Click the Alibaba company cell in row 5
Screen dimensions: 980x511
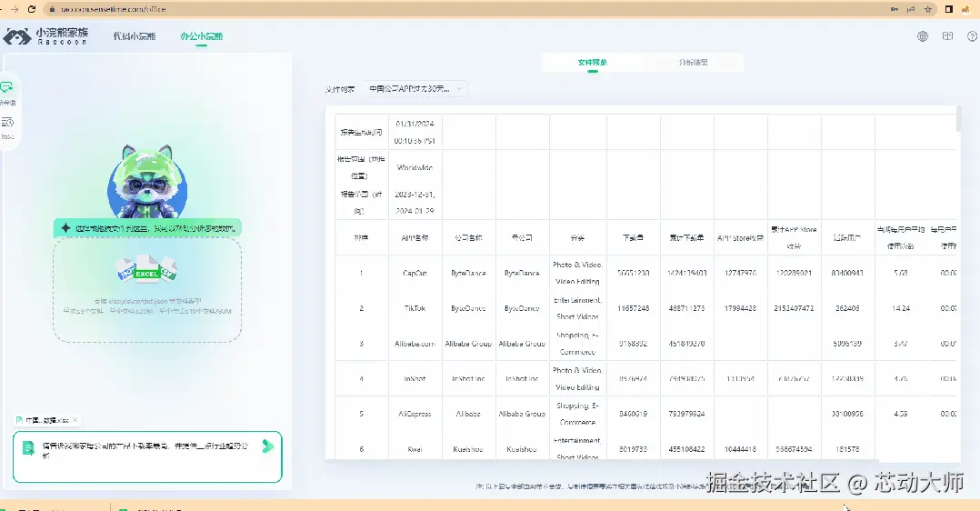(468, 414)
